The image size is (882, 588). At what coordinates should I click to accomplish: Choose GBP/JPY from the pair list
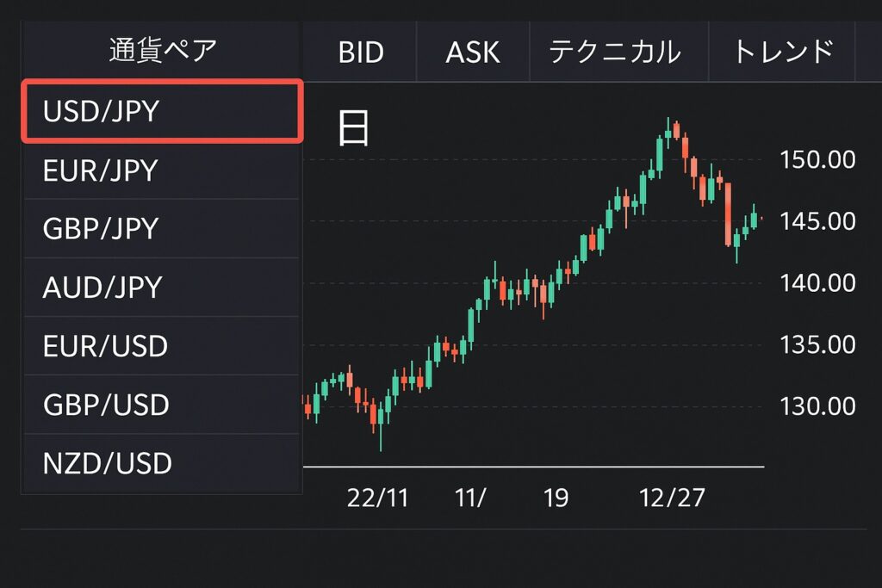point(161,229)
